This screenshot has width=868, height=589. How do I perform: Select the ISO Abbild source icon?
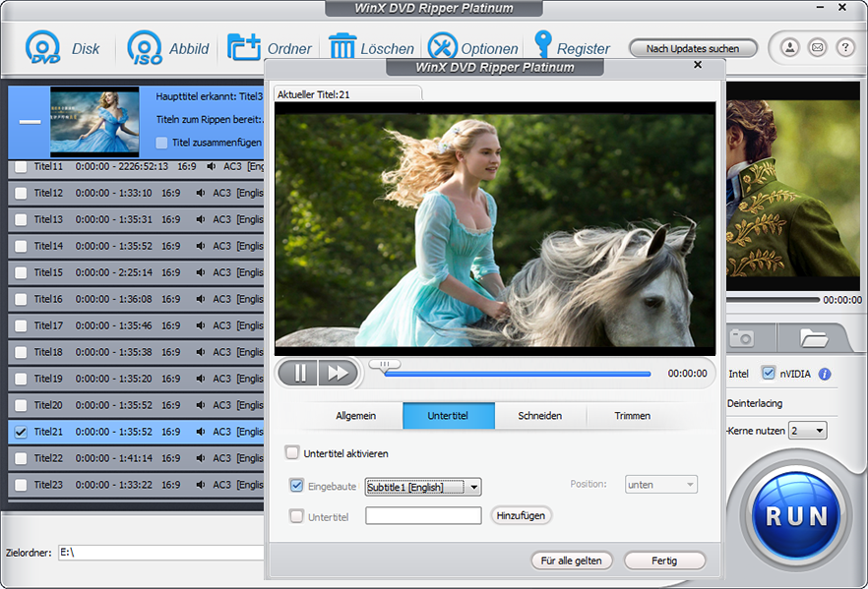click(144, 47)
